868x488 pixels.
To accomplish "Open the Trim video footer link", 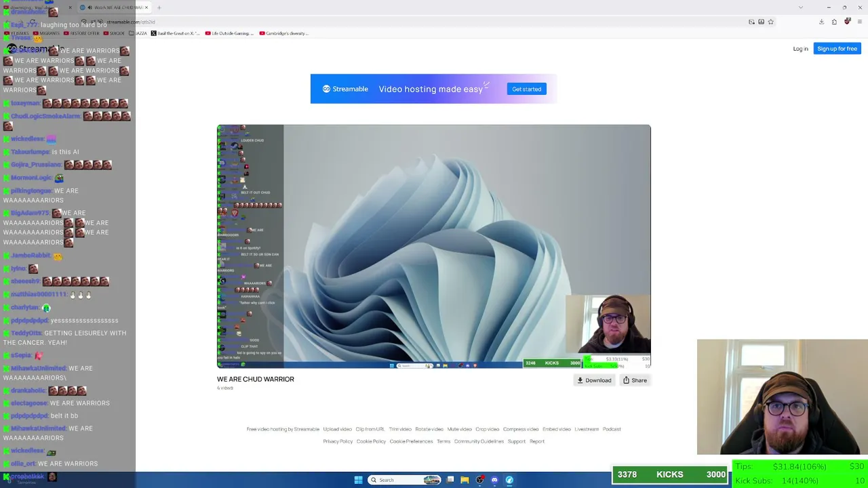I will click(x=400, y=429).
